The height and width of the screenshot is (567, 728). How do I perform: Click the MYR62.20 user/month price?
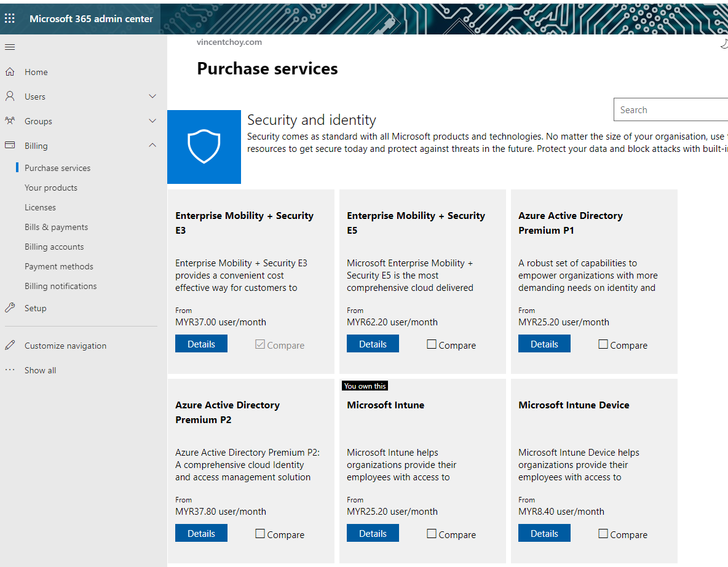[392, 322]
